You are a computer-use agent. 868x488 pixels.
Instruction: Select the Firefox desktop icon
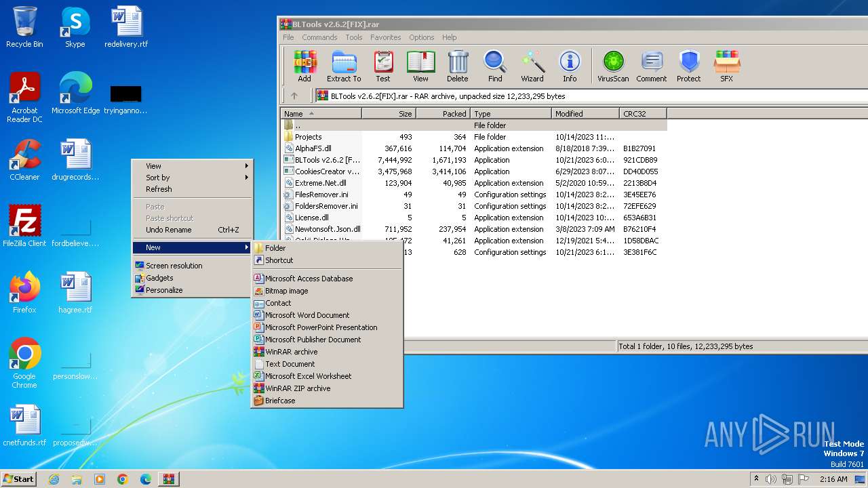[x=24, y=292]
